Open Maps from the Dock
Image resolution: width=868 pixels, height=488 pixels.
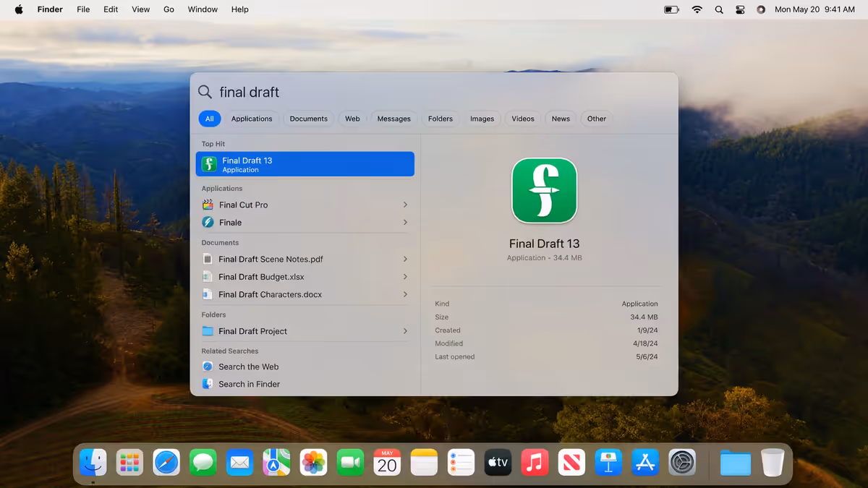276,463
